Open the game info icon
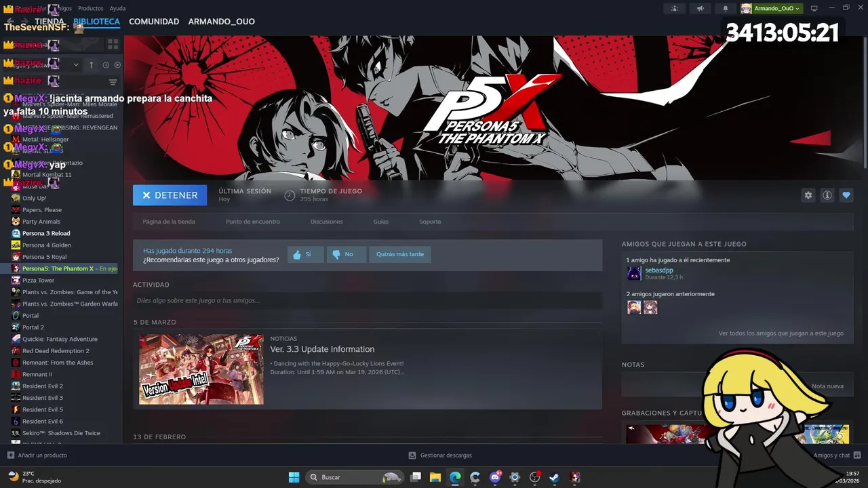Viewport: 868px width, 488px height. [x=827, y=195]
